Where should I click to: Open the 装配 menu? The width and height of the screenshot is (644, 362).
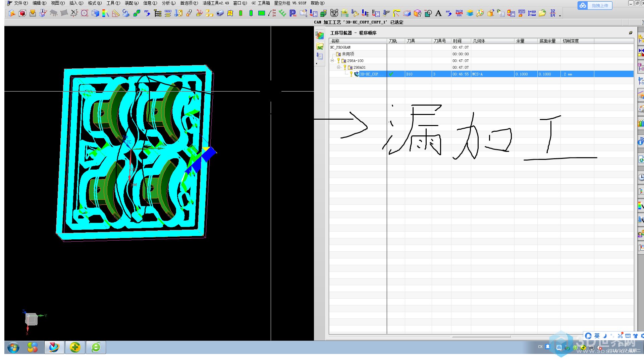[x=131, y=3]
